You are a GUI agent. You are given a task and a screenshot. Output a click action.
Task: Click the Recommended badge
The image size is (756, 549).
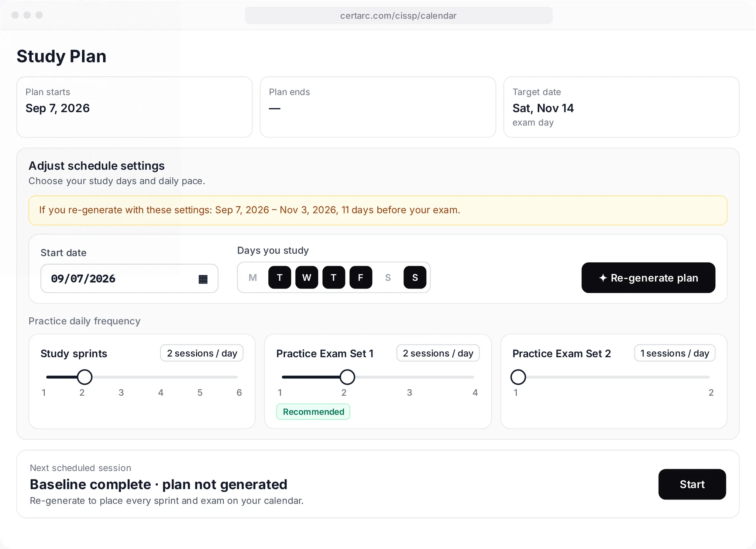tap(313, 412)
